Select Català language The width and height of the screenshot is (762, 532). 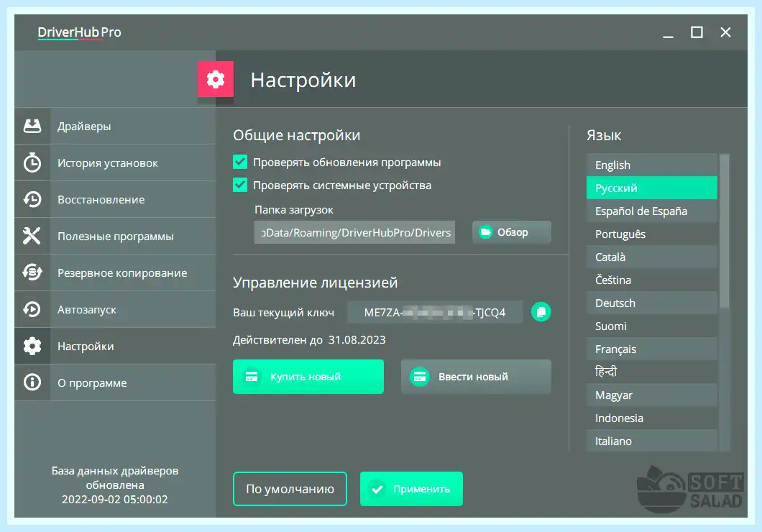(x=652, y=257)
